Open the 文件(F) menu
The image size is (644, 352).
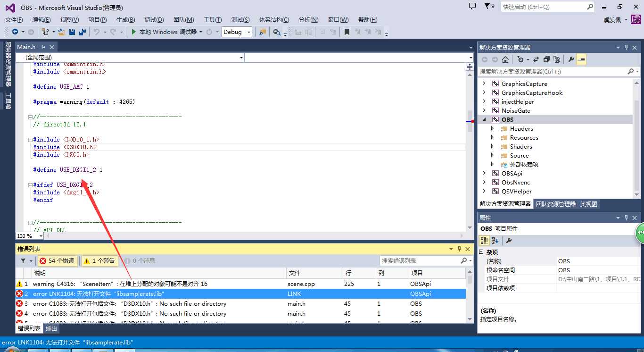coord(14,19)
